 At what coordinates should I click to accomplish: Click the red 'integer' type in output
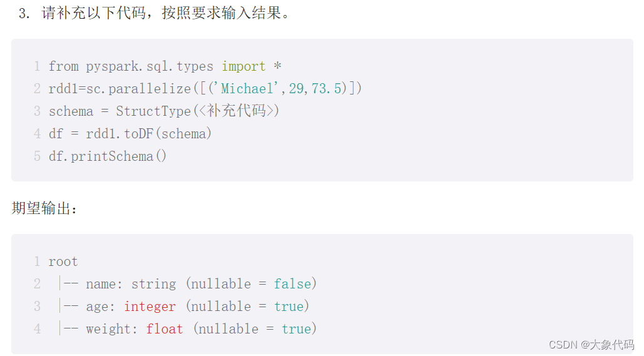click(x=150, y=307)
